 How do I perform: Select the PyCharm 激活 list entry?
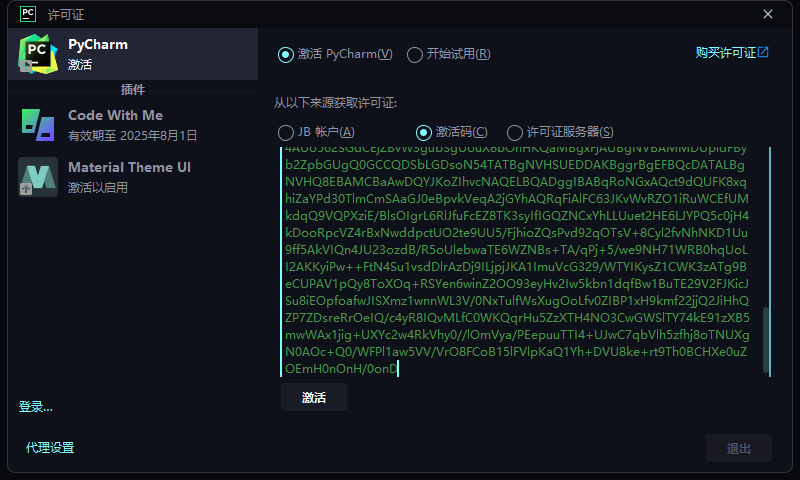pos(133,54)
